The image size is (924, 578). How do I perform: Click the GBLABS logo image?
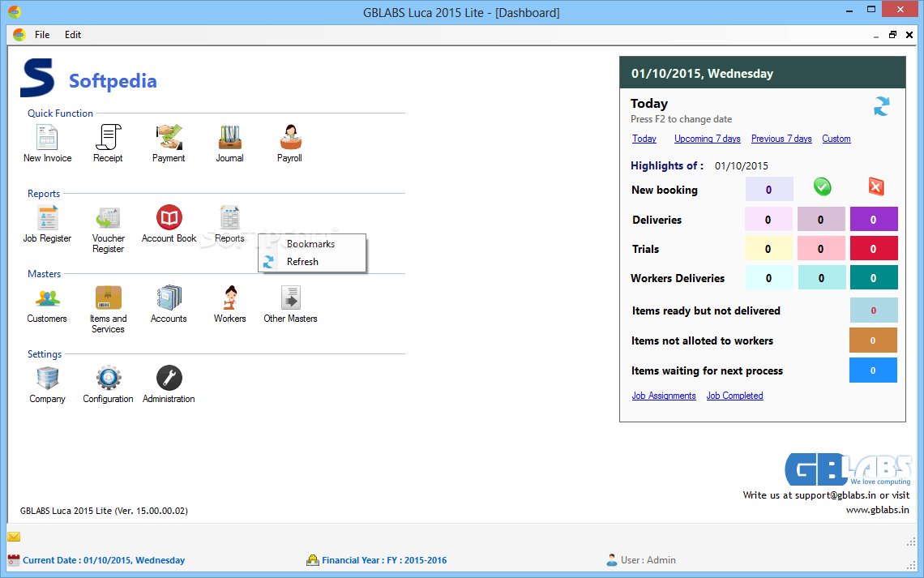coord(849,469)
